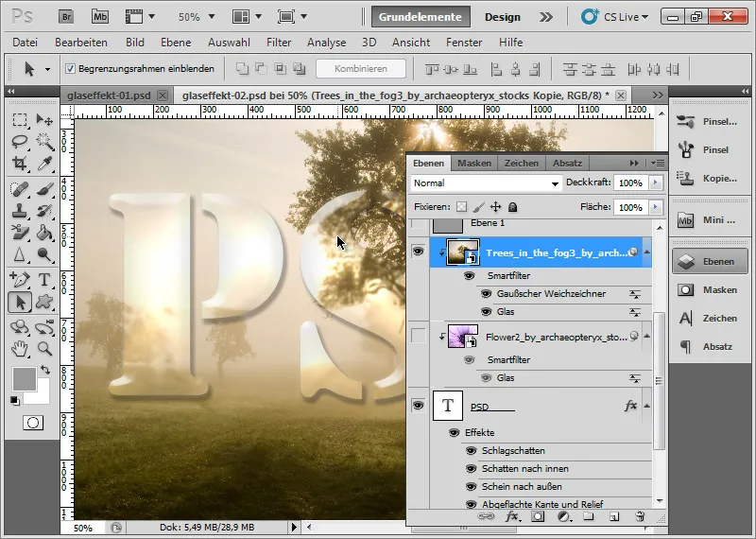Open the blend mode dropdown set to Normal
The image size is (756, 539).
point(486,183)
